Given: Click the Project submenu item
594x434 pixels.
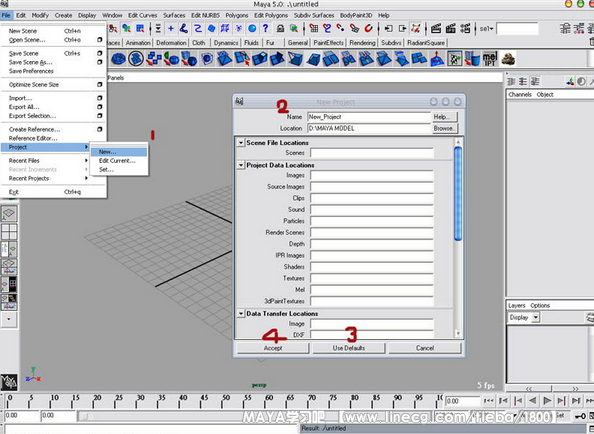Looking at the screenshot, I should (x=45, y=147).
